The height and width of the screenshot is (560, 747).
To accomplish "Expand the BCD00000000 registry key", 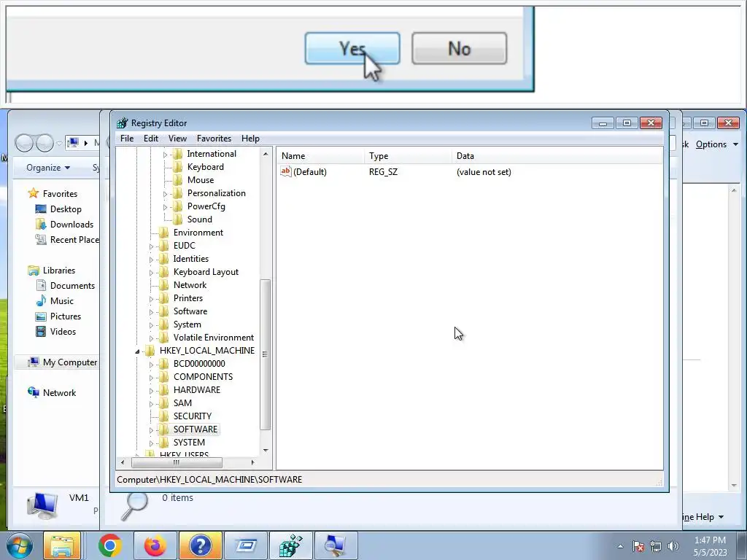I will 152,365.
